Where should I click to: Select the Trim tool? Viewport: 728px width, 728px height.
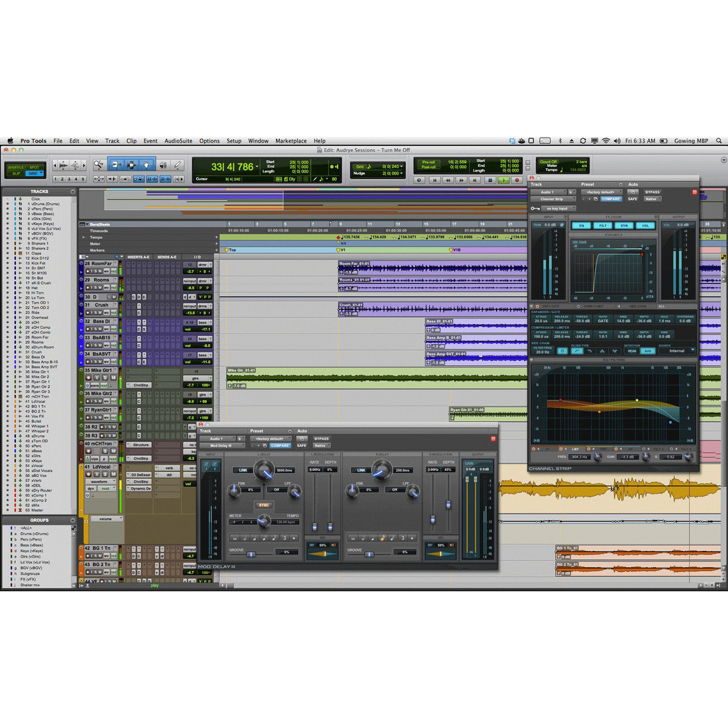(116, 165)
